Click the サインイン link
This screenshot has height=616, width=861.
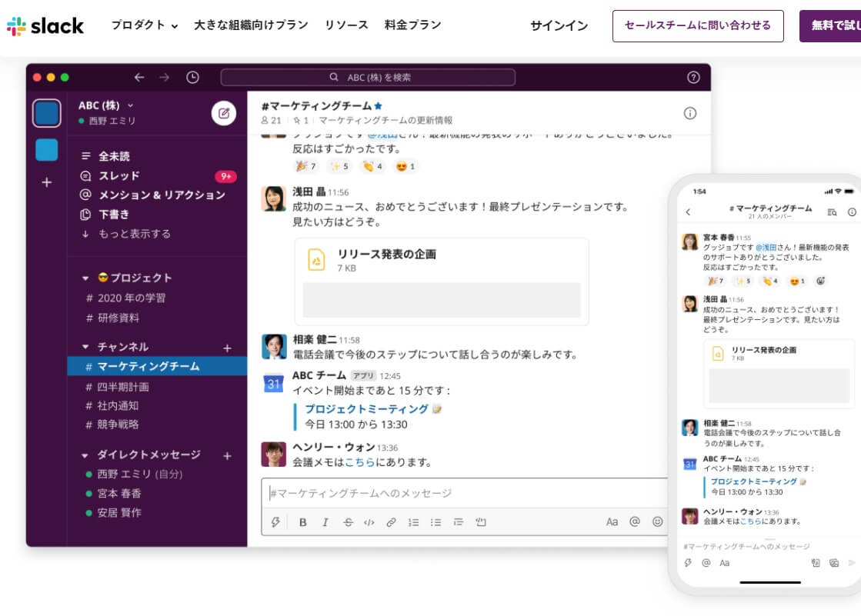(x=559, y=25)
